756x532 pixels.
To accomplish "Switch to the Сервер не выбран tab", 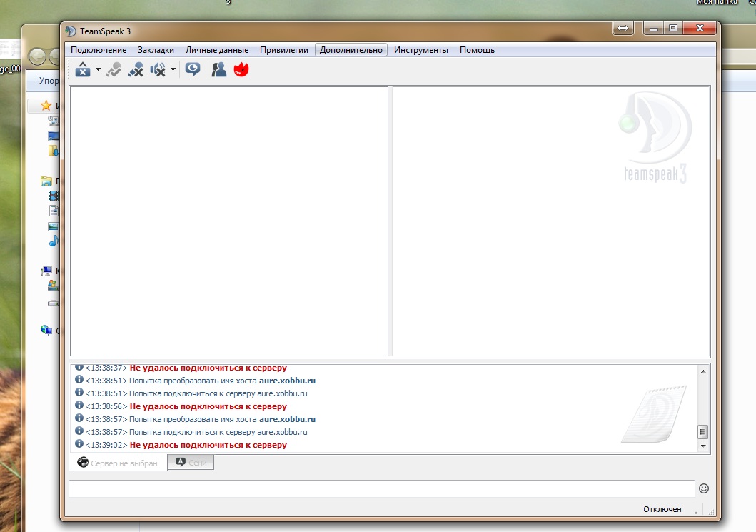I will pyautogui.click(x=118, y=463).
